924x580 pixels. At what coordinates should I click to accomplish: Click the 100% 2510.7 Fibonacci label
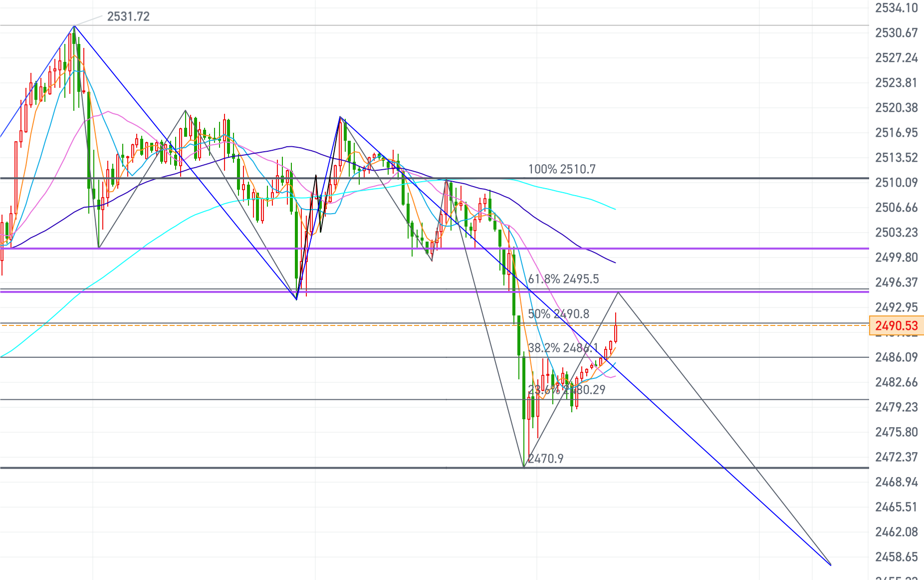[562, 169]
